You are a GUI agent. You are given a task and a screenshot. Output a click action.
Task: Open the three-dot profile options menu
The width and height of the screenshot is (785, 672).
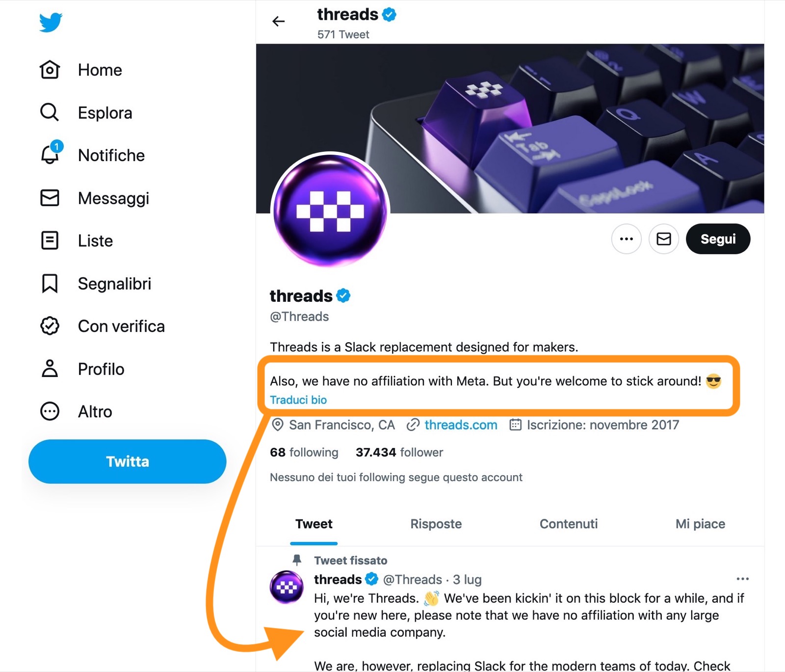point(626,239)
